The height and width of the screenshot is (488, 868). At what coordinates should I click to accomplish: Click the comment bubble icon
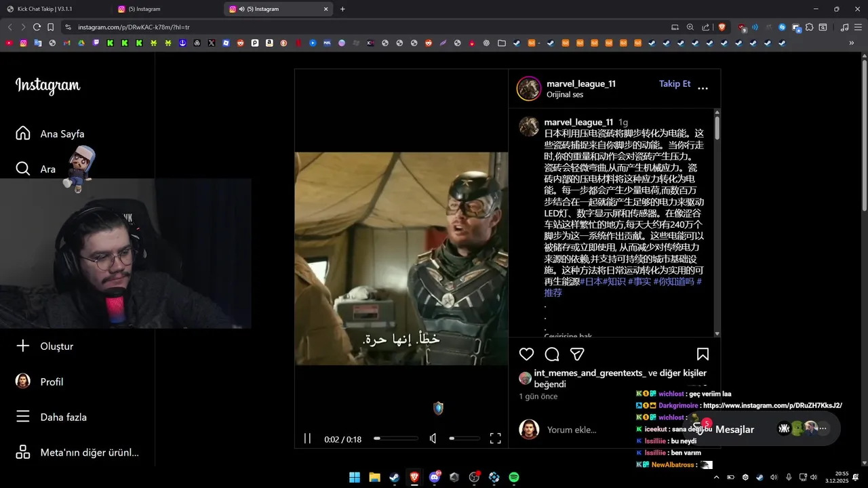tap(552, 354)
